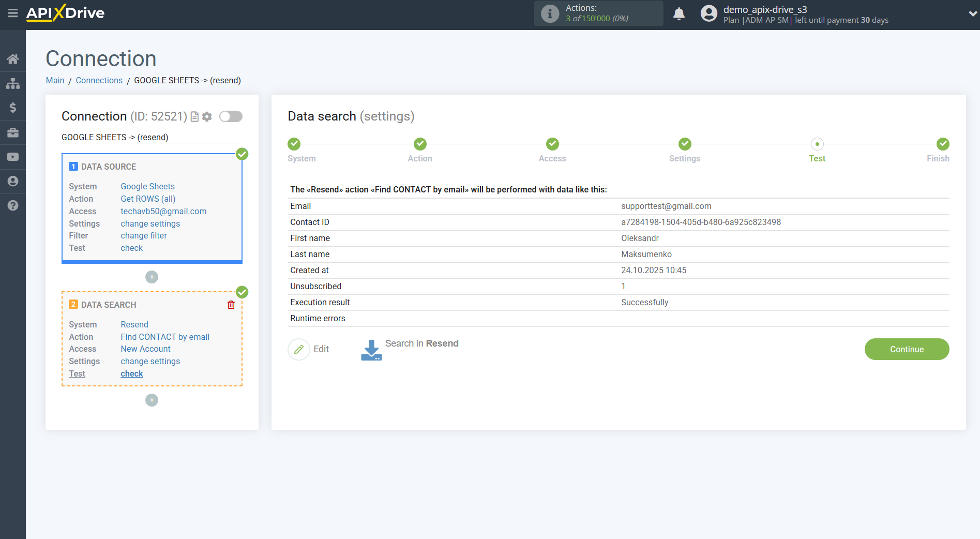This screenshot has height=539, width=980.
Task: Expand the user account dropdown arrow
Action: 972,14
